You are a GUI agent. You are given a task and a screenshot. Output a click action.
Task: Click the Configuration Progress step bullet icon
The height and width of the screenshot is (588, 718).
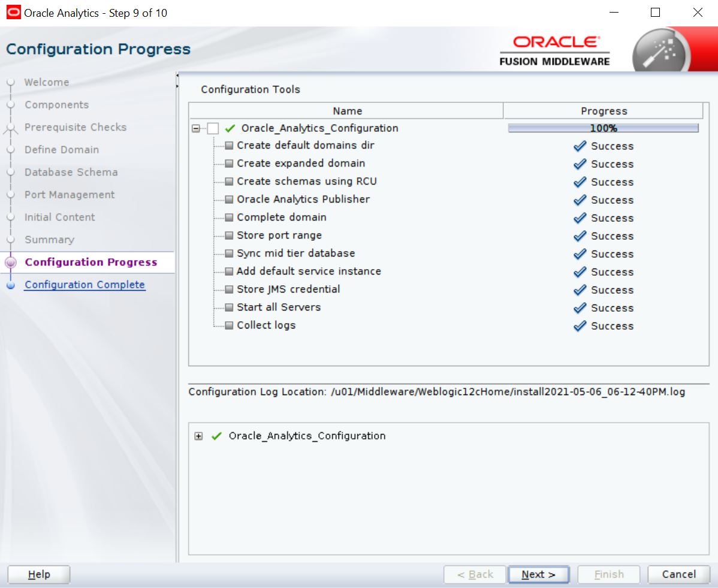[x=11, y=263]
